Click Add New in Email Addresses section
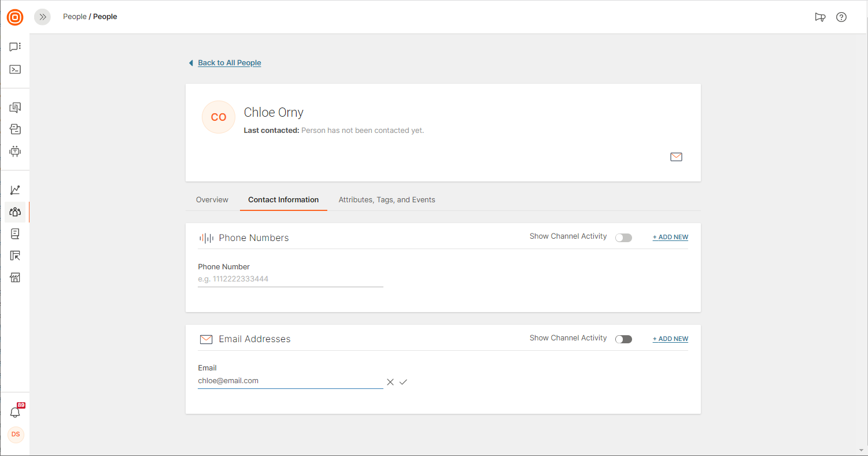The height and width of the screenshot is (456, 868). 670,339
